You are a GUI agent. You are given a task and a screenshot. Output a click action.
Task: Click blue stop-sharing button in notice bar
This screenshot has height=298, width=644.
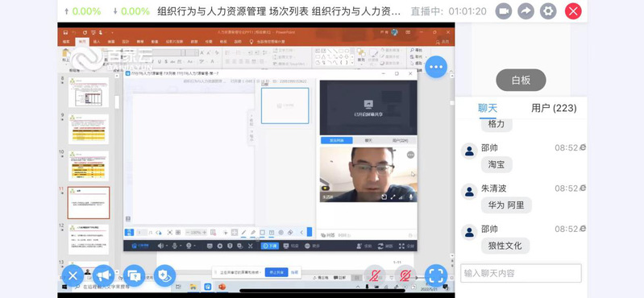276,272
